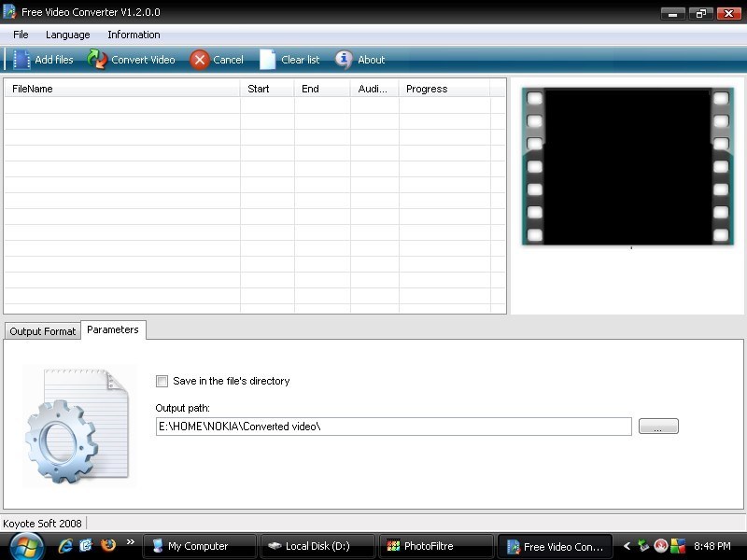Click the End column header
The height and width of the screenshot is (560, 747).
(322, 89)
